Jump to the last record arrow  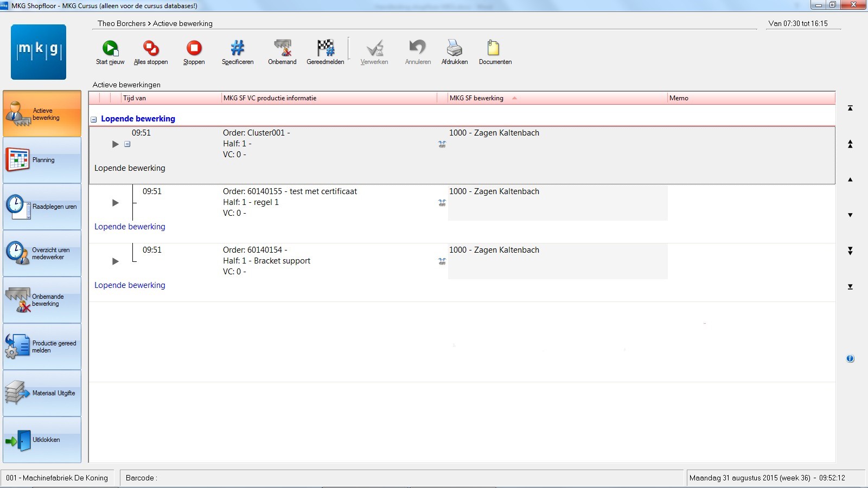(x=850, y=286)
